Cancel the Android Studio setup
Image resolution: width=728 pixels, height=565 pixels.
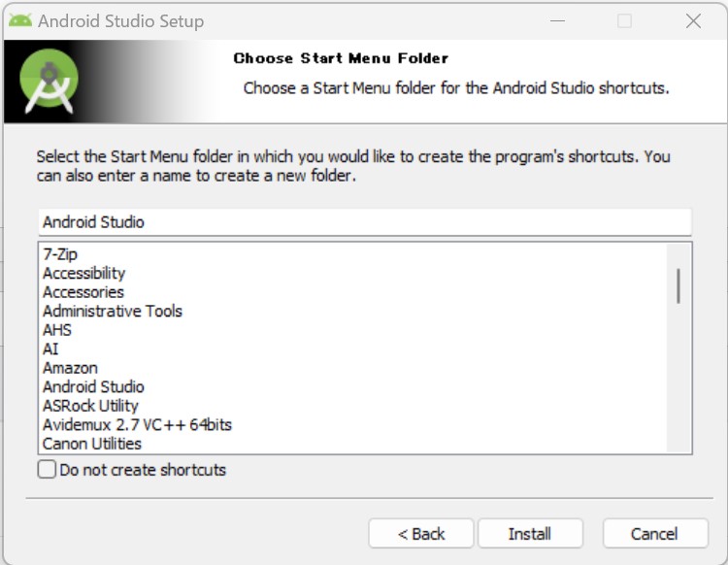tap(655, 533)
